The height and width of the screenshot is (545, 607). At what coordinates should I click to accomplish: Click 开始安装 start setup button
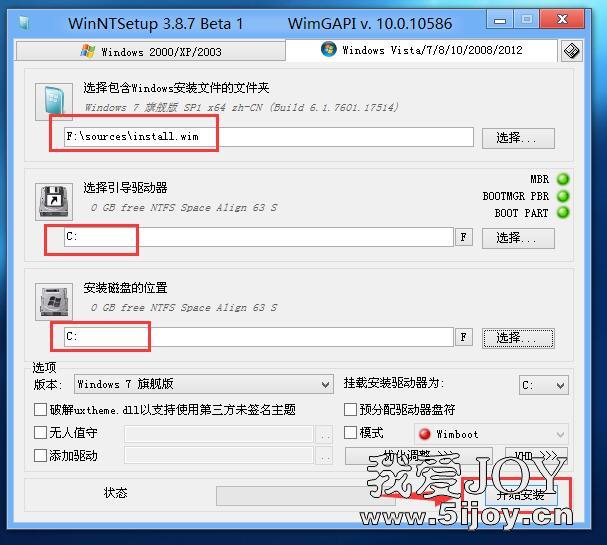coord(521,495)
